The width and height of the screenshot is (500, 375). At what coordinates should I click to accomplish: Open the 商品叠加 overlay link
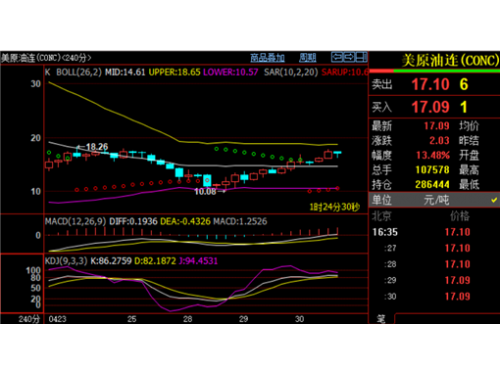[267, 58]
